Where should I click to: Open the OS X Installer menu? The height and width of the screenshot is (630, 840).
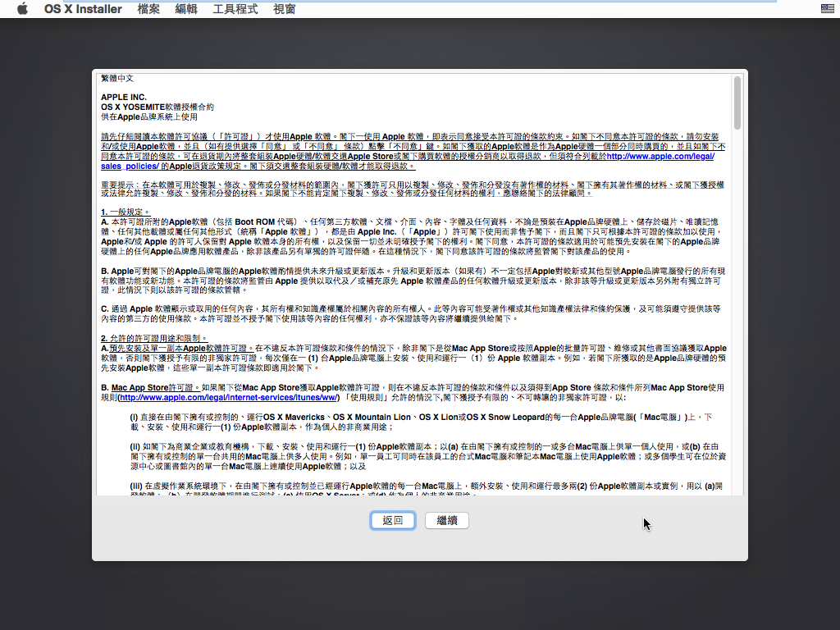(x=83, y=9)
